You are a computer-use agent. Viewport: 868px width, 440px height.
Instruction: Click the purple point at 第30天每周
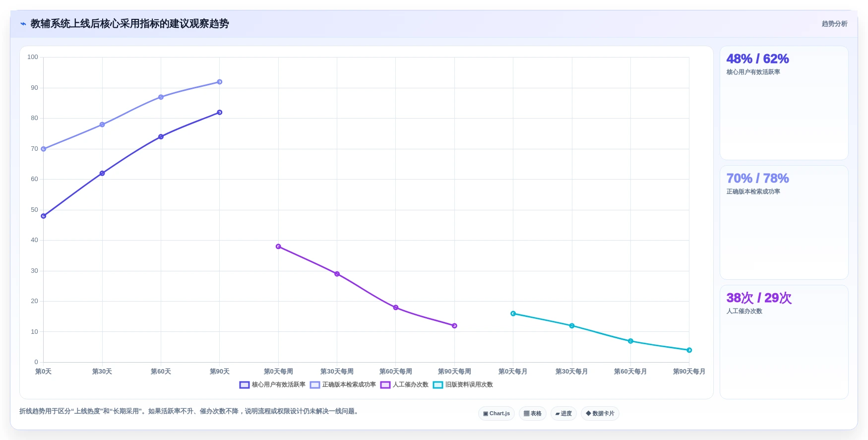(337, 274)
